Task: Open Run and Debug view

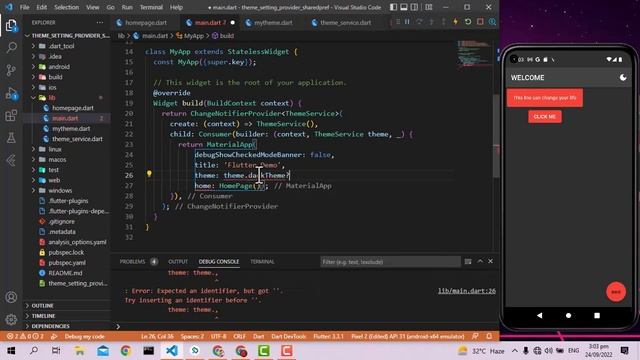Action: tap(11, 93)
